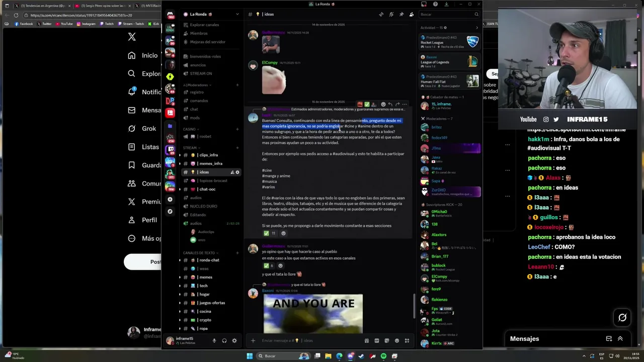The height and width of the screenshot is (362, 644).
Task: Open emoji picker in message bar
Action: coord(396,340)
